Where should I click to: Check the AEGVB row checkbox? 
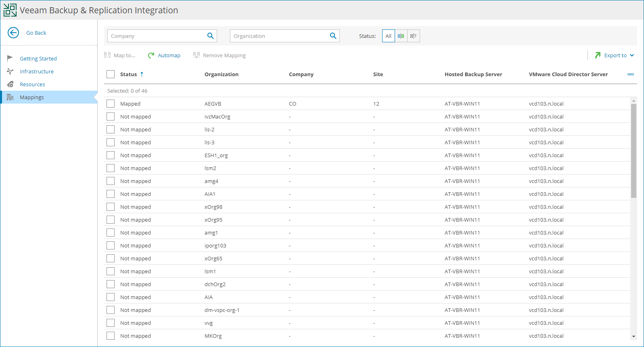click(111, 104)
